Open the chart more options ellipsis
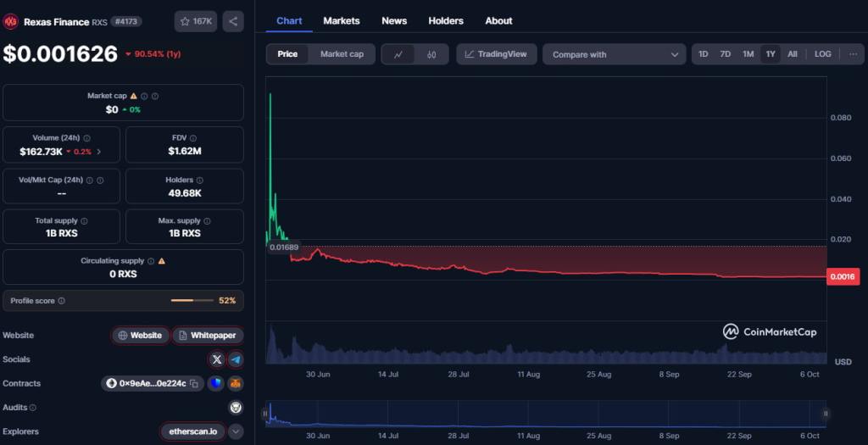 click(853, 54)
